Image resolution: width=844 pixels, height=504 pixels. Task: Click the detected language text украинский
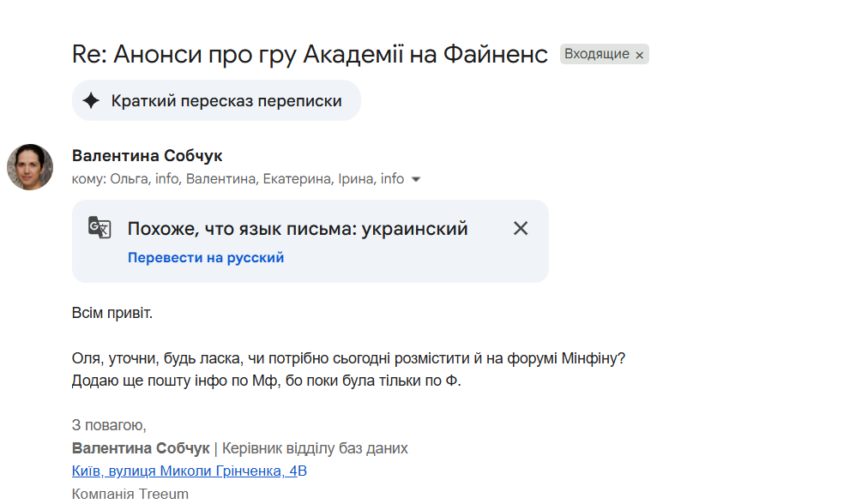[x=414, y=229]
